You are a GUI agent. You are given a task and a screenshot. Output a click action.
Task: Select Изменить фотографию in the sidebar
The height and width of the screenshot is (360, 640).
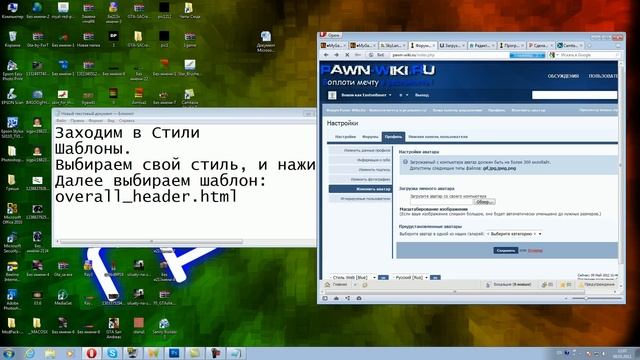(x=360, y=180)
